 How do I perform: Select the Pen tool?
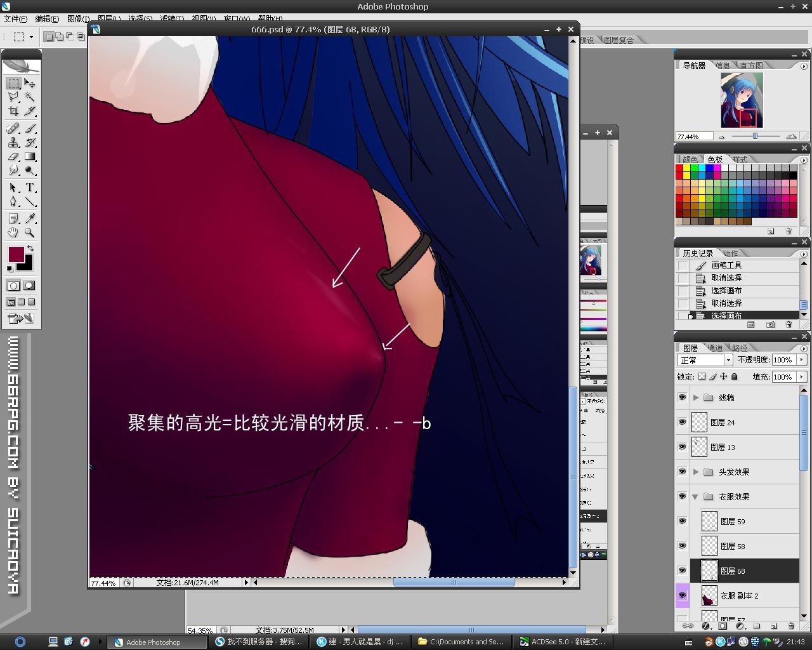[13, 201]
